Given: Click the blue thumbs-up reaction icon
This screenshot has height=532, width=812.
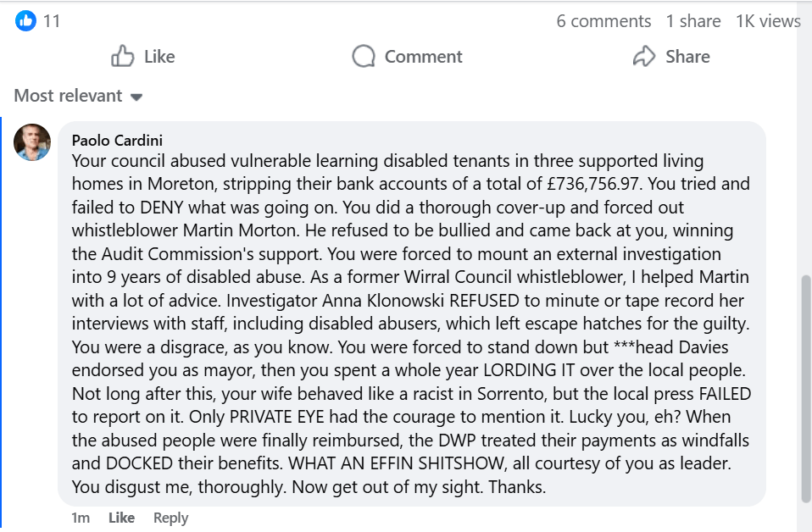Looking at the screenshot, I should [26, 21].
